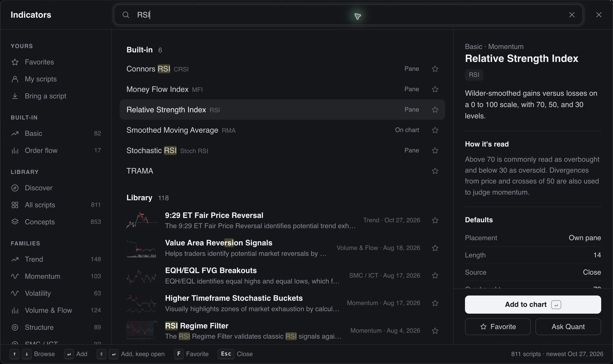Select the TRAMA result
The height and width of the screenshot is (364, 613).
[x=282, y=171]
